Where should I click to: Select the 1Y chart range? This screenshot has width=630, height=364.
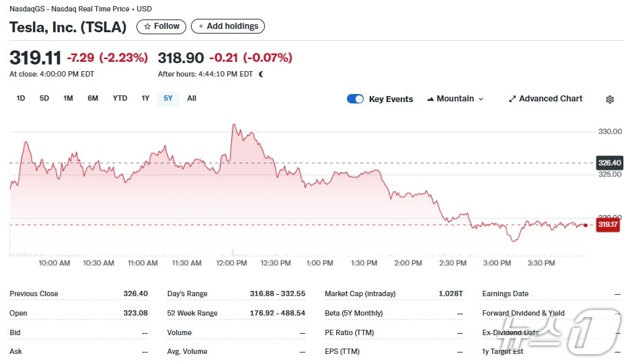(x=145, y=98)
